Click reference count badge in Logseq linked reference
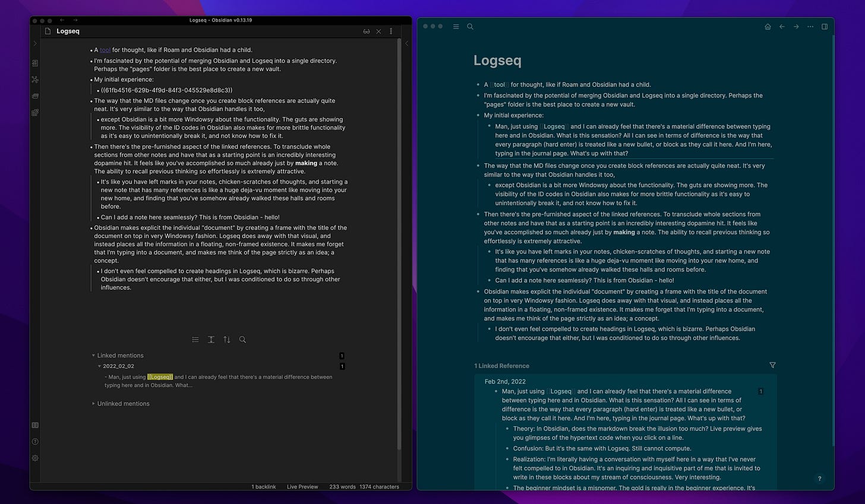The image size is (865, 504). 760,391
